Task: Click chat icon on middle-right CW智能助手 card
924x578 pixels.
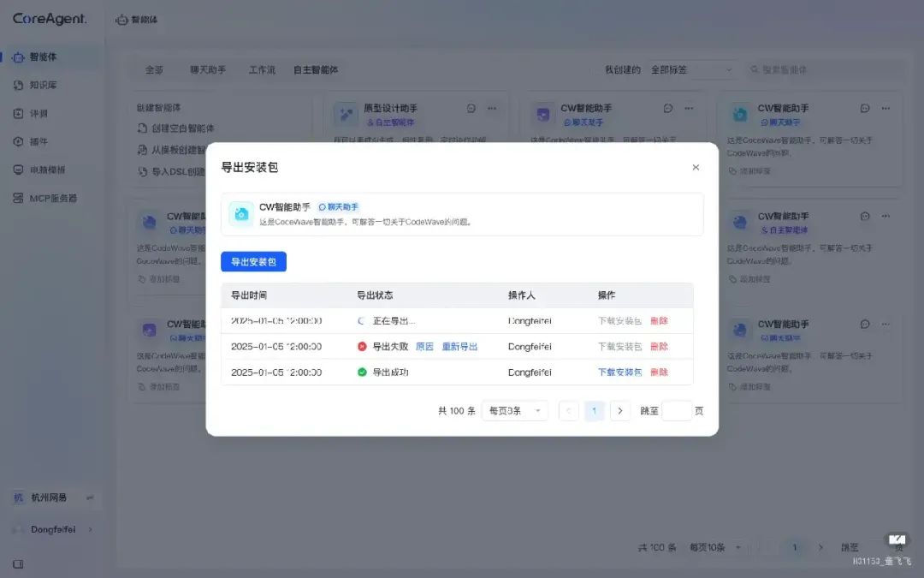Action: pos(865,217)
